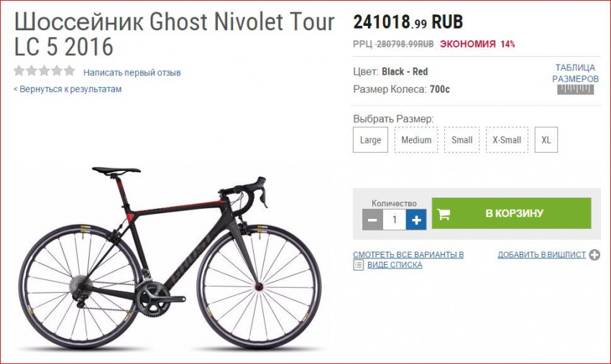Open ТАБЛИЦА РАЗМЕРОВ size table link

point(575,73)
